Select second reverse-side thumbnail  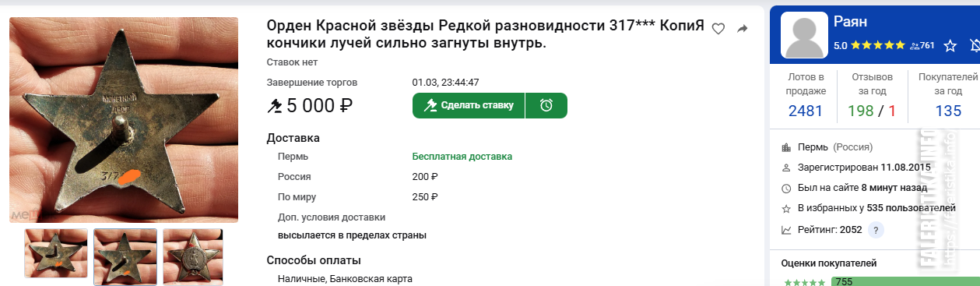[125, 256]
